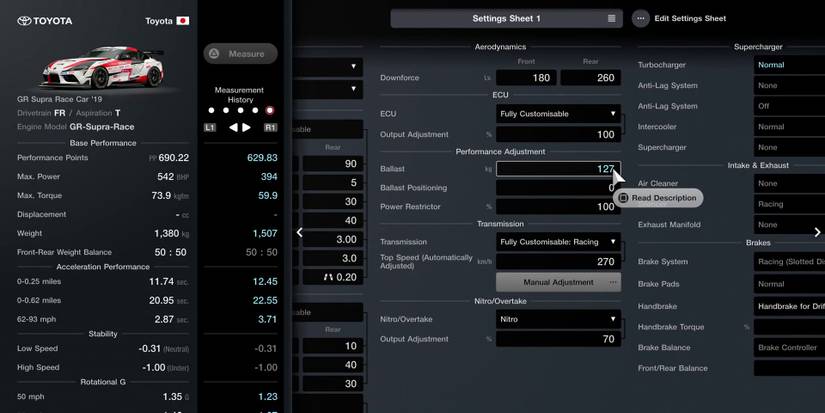Click the rear toe field showing 0.20

(333, 277)
